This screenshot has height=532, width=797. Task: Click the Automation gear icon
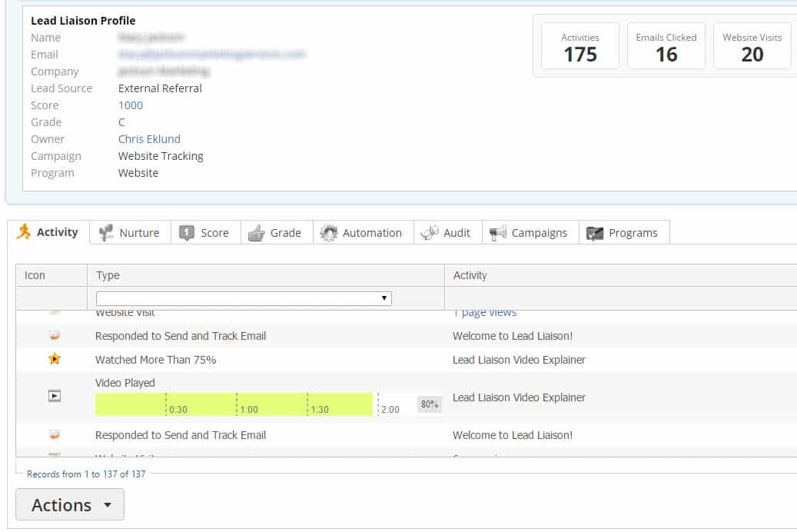tap(328, 232)
